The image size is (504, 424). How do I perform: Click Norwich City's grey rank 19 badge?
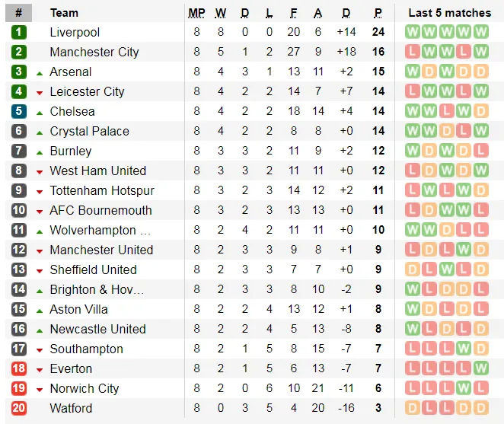(x=19, y=388)
